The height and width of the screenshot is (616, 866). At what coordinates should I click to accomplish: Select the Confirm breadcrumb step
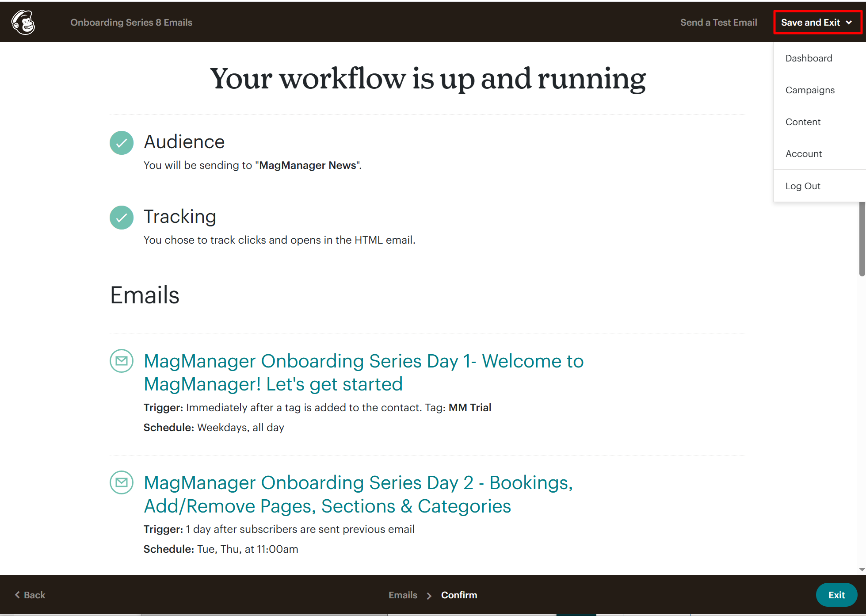(x=459, y=595)
